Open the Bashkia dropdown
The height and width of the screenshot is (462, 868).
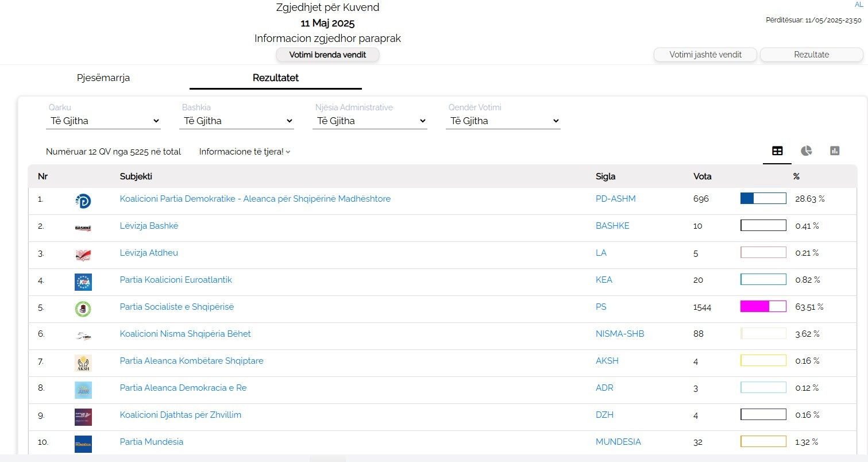[237, 121]
